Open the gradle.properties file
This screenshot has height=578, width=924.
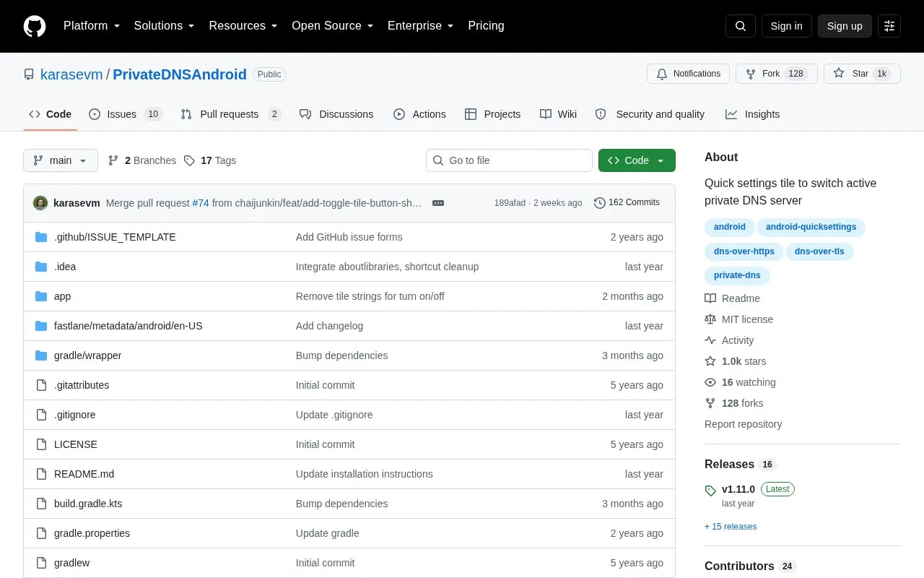(x=92, y=533)
